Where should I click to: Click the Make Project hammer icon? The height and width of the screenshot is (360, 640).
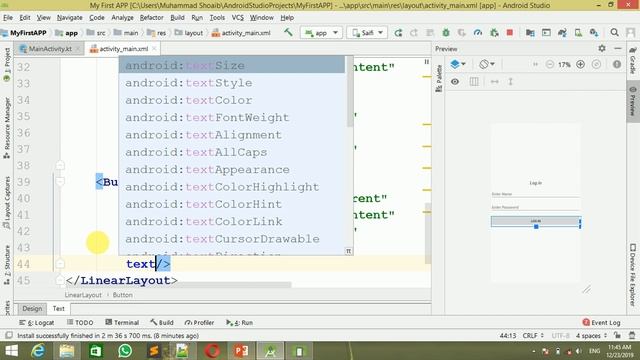click(288, 32)
